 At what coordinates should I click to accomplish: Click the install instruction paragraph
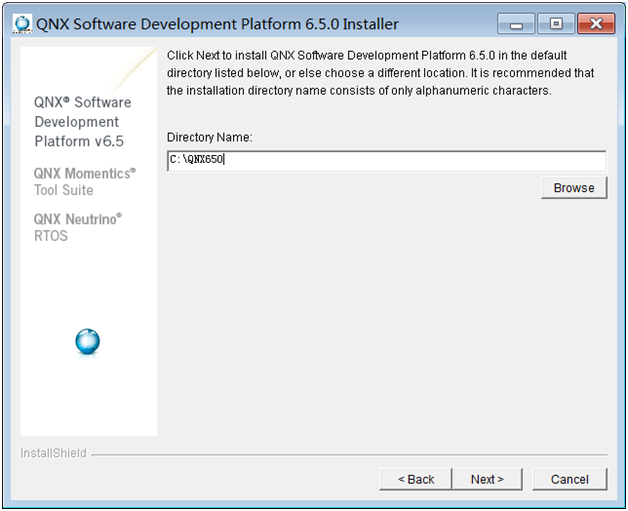tap(380, 73)
